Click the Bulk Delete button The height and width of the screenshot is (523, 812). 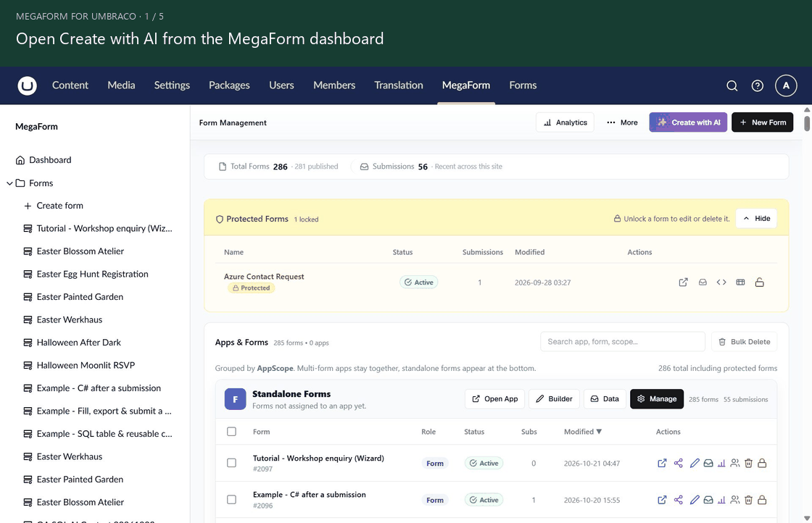pyautogui.click(x=744, y=342)
